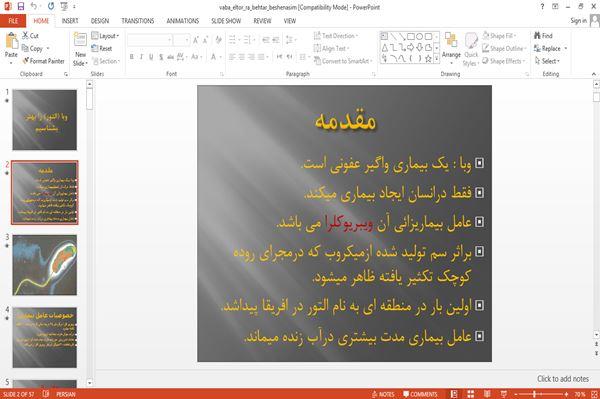Click the Redo icon in title bar
Screen dimensions: 600x399
(51, 6)
